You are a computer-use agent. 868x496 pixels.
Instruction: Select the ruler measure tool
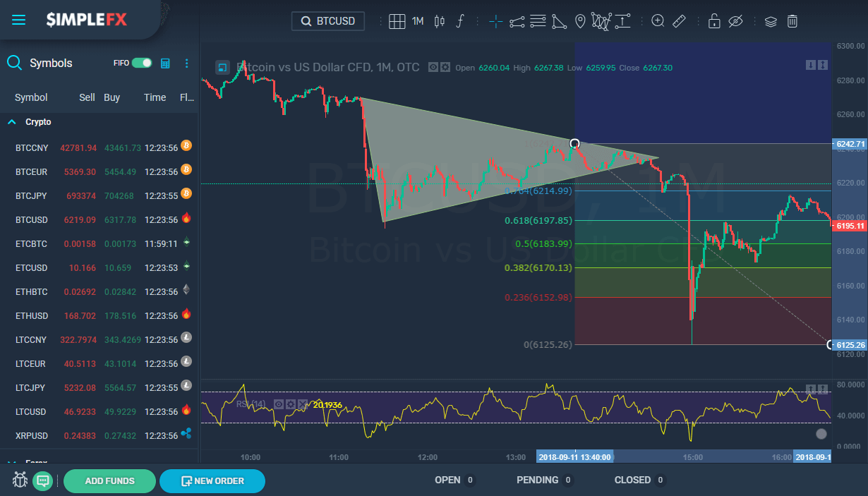click(679, 21)
